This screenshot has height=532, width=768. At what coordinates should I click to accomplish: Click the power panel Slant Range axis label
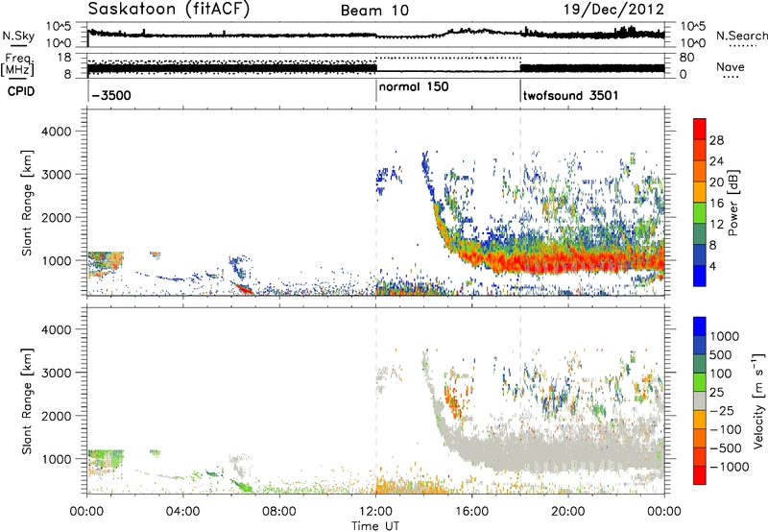pos(27,203)
